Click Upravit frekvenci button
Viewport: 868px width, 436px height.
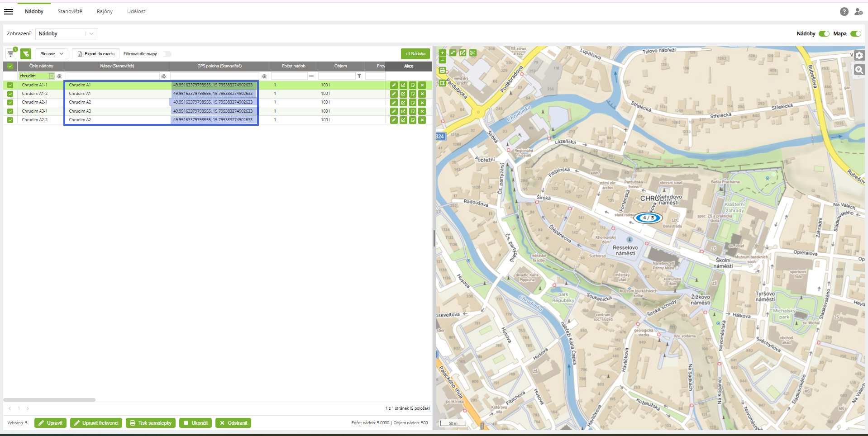[96, 423]
